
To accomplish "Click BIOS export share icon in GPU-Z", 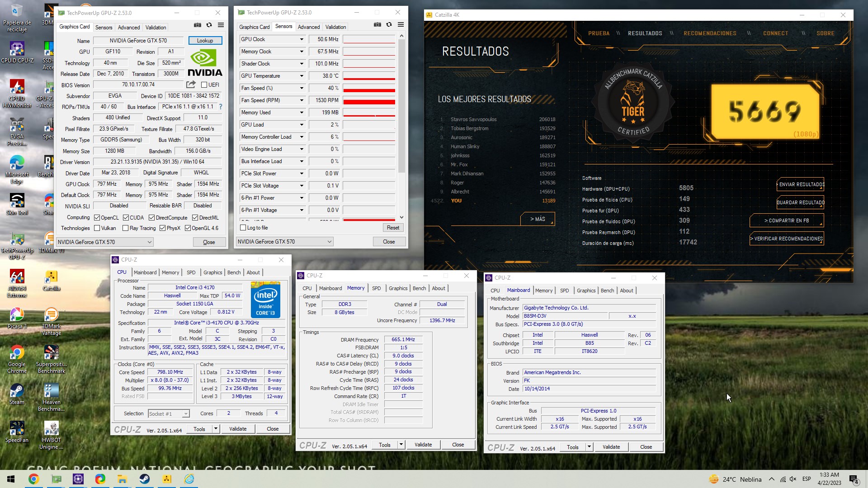I will 191,84.
